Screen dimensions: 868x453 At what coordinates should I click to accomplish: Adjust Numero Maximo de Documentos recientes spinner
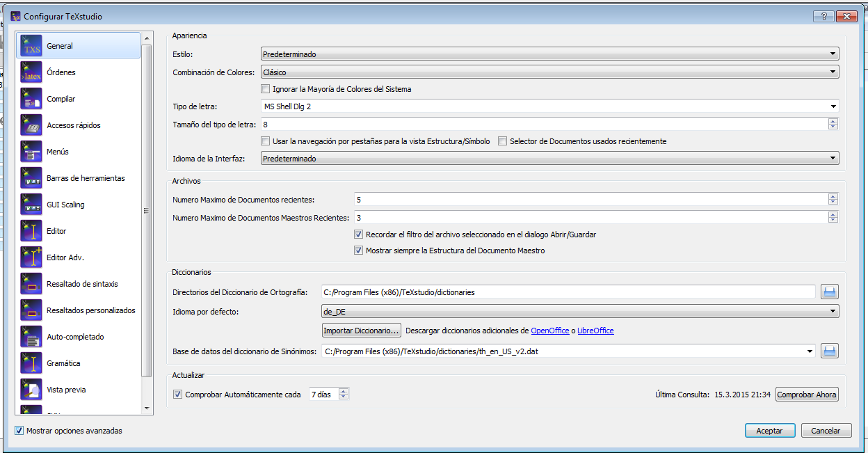pos(833,199)
